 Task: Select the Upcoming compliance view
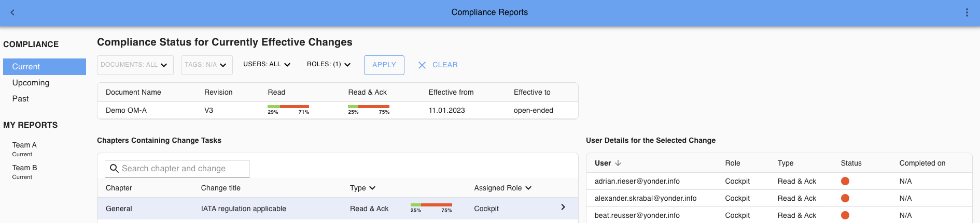(31, 83)
